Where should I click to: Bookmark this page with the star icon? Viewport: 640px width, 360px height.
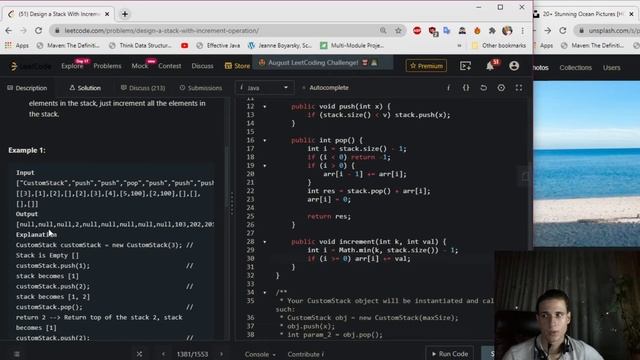[398, 31]
